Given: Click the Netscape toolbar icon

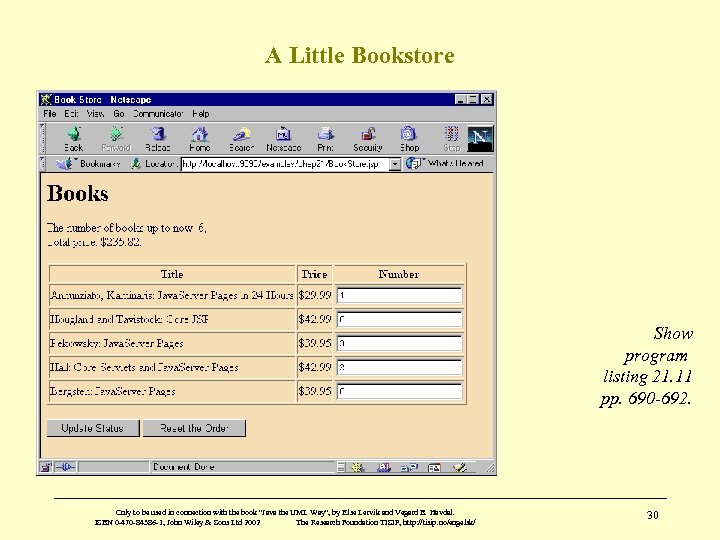Looking at the screenshot, I should point(283,134).
